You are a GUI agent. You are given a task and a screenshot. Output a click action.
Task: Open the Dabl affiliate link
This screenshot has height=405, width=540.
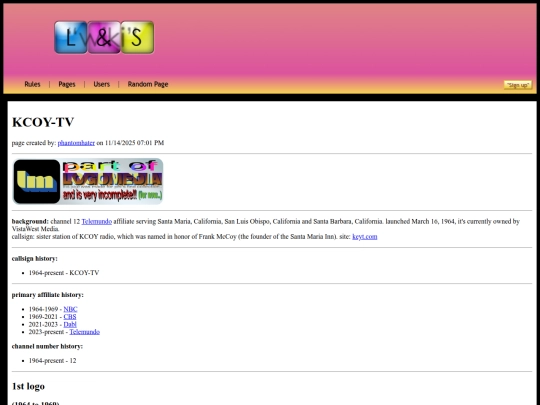pos(70,324)
